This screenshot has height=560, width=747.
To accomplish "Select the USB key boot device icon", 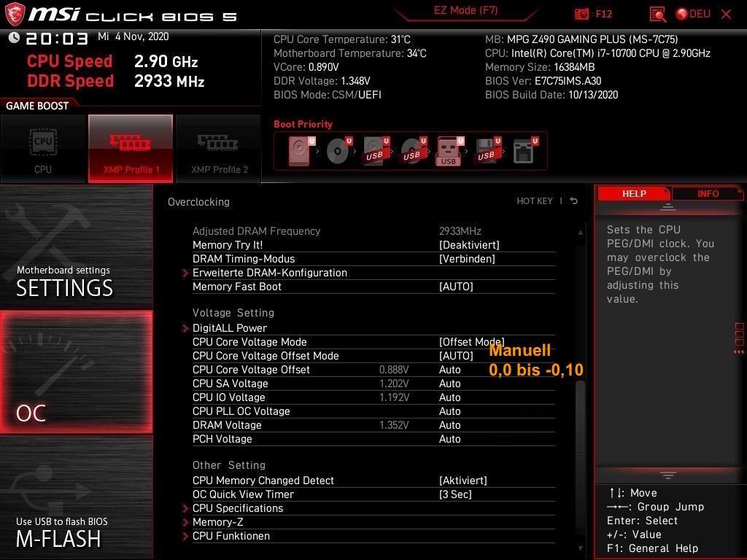I will point(449,151).
